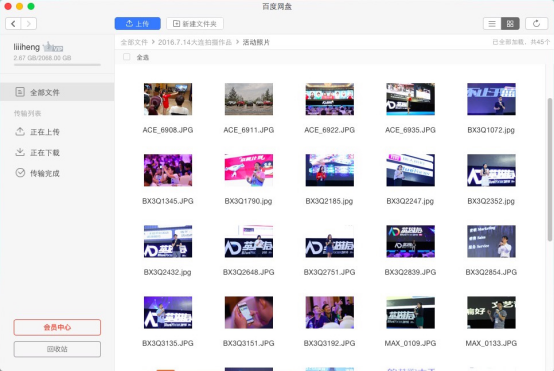Click the vertical scrollbar on the file list
Viewport: 554px width, 371px height.
(x=550, y=170)
